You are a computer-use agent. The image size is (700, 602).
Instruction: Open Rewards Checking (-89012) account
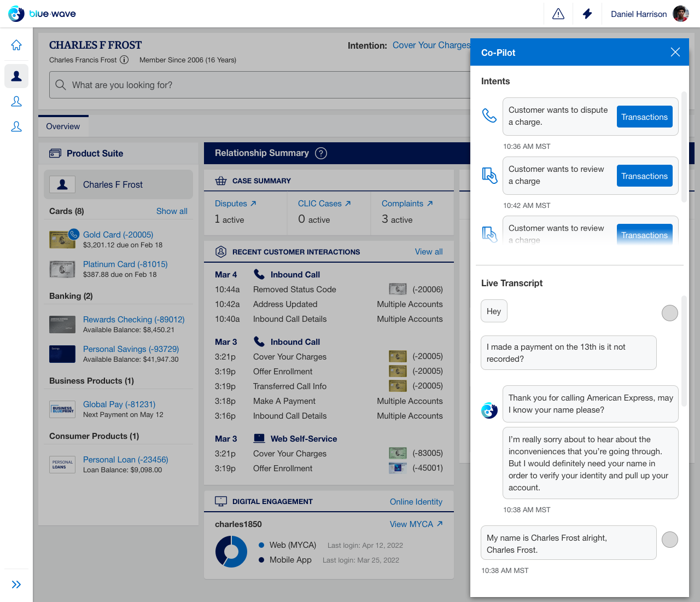(x=134, y=319)
